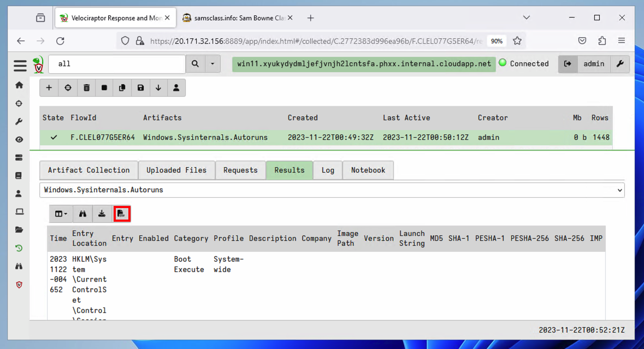Click logout arrow icon beside admin
The height and width of the screenshot is (349, 644).
pos(568,64)
